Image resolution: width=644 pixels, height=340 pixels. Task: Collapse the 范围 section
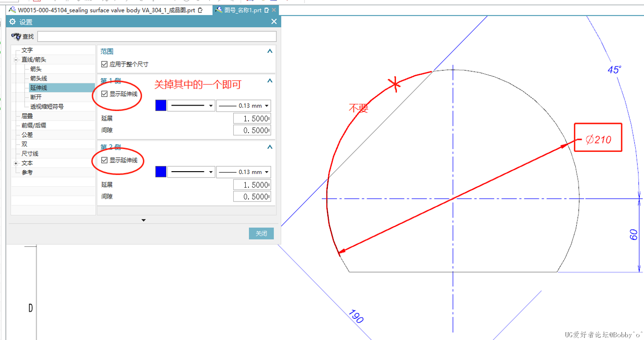tap(270, 51)
